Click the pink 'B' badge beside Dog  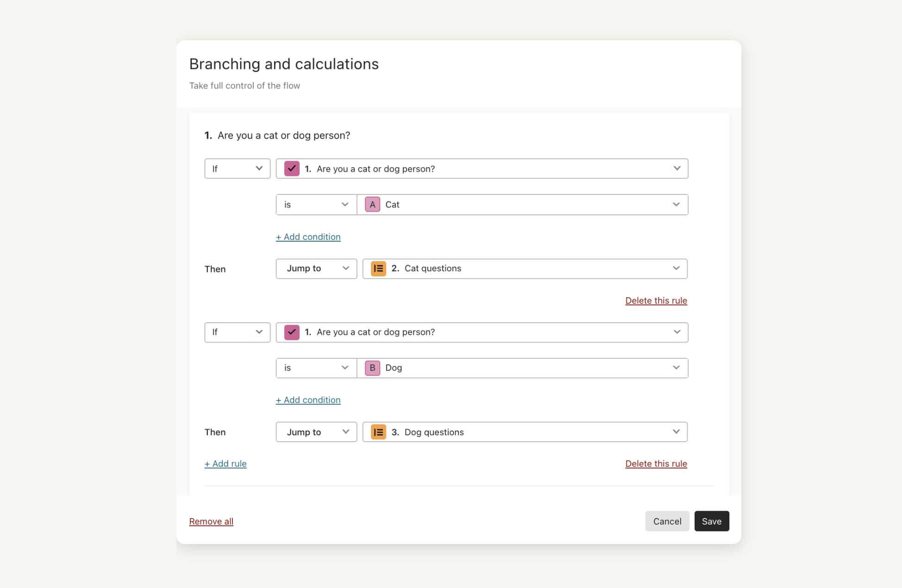(x=372, y=368)
